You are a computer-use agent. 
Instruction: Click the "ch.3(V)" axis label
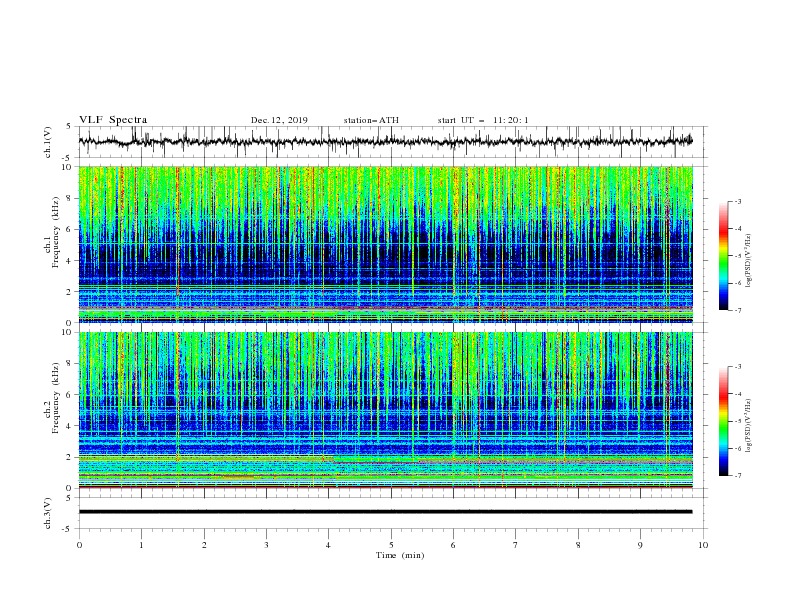coord(48,513)
